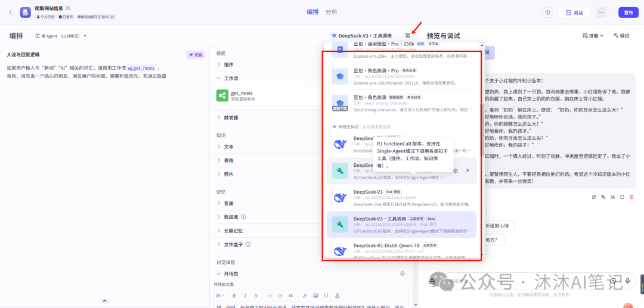Select the DeepSeek-V3 MoE 模型 entry
The height and width of the screenshot is (308, 644).
402,198
